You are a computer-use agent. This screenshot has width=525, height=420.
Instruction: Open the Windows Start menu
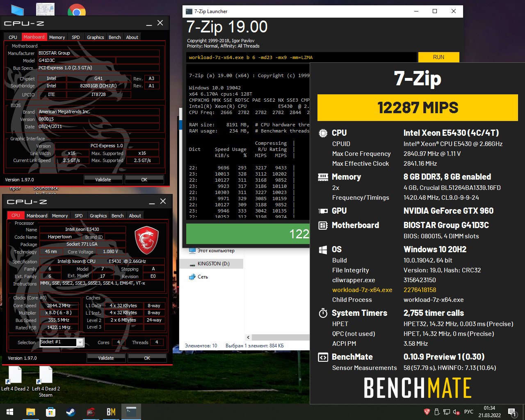(x=10, y=412)
